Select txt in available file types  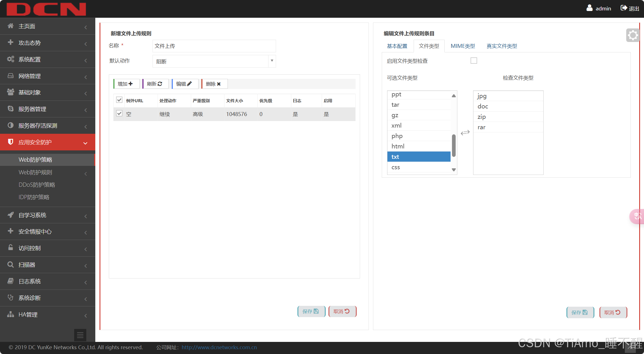[419, 157]
